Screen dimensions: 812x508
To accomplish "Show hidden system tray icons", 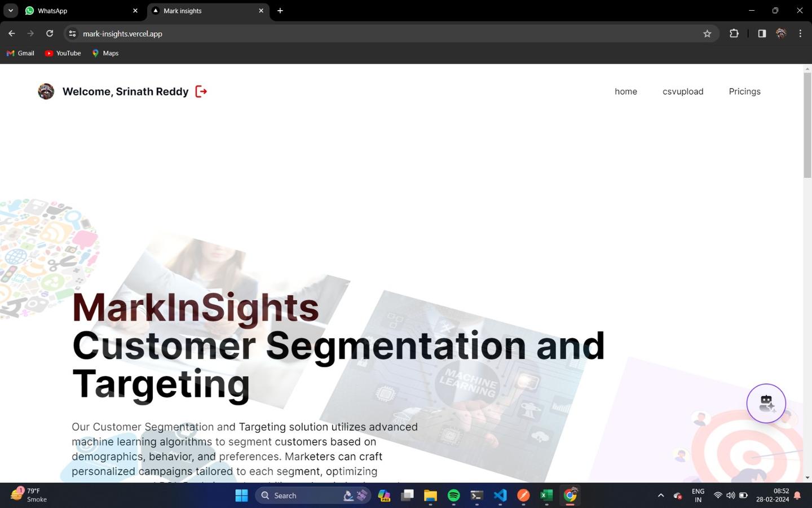I will coord(661,496).
